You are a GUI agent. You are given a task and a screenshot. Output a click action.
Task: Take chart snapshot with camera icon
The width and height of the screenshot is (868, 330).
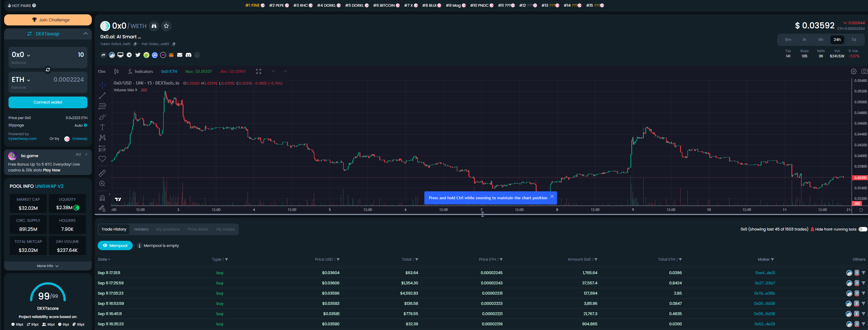864,72
